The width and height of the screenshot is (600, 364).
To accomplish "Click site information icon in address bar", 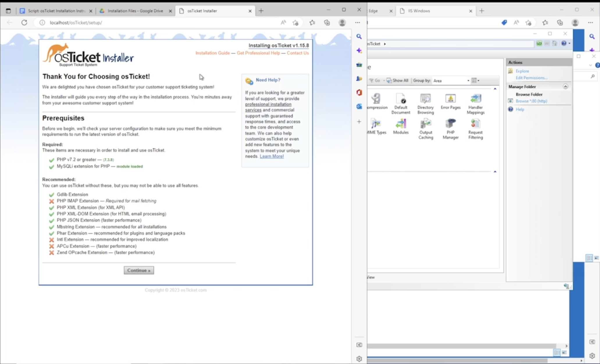I will [42, 22].
